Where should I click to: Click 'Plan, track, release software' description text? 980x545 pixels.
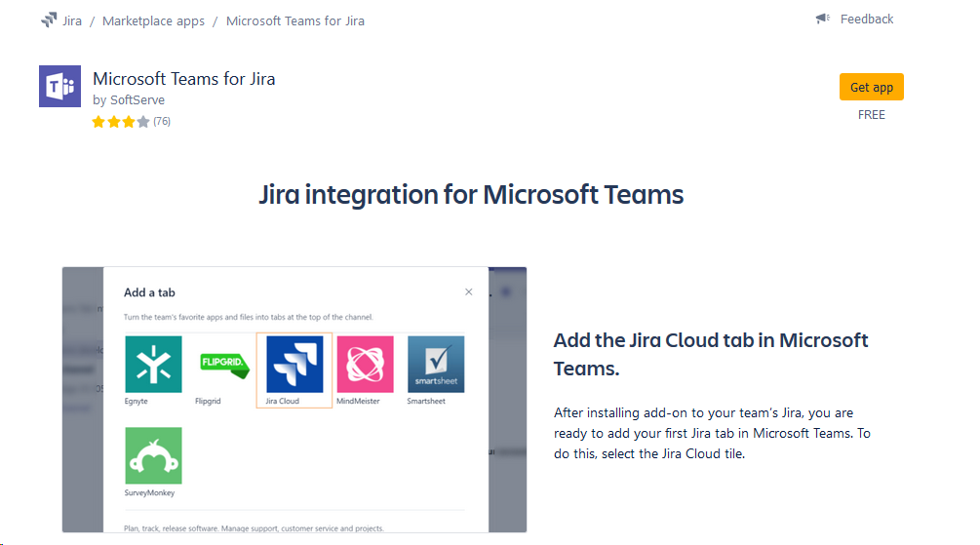(254, 528)
